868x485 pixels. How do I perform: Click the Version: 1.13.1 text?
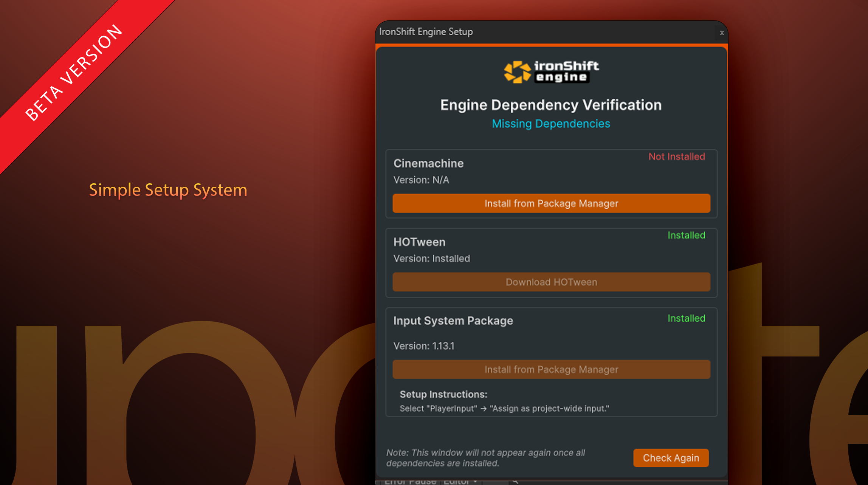(x=424, y=346)
